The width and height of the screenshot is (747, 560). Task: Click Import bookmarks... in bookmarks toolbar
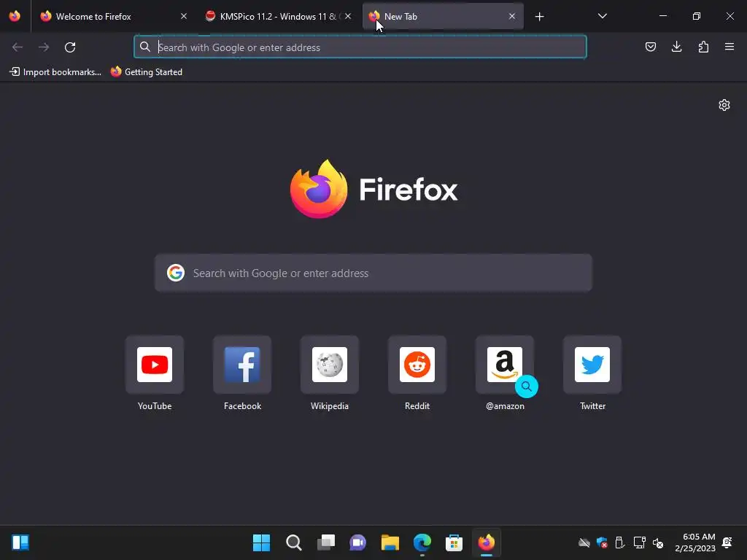(x=55, y=72)
